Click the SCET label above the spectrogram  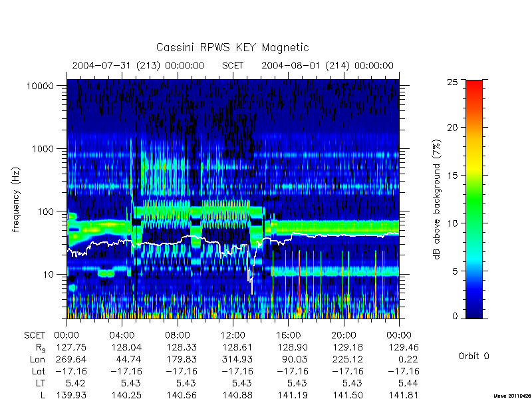point(233,65)
